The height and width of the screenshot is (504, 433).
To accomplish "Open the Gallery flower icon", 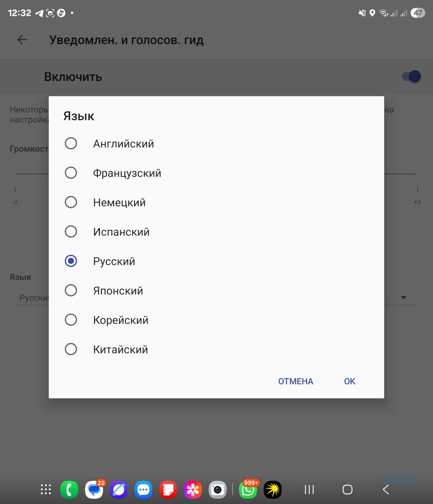I will click(x=193, y=490).
